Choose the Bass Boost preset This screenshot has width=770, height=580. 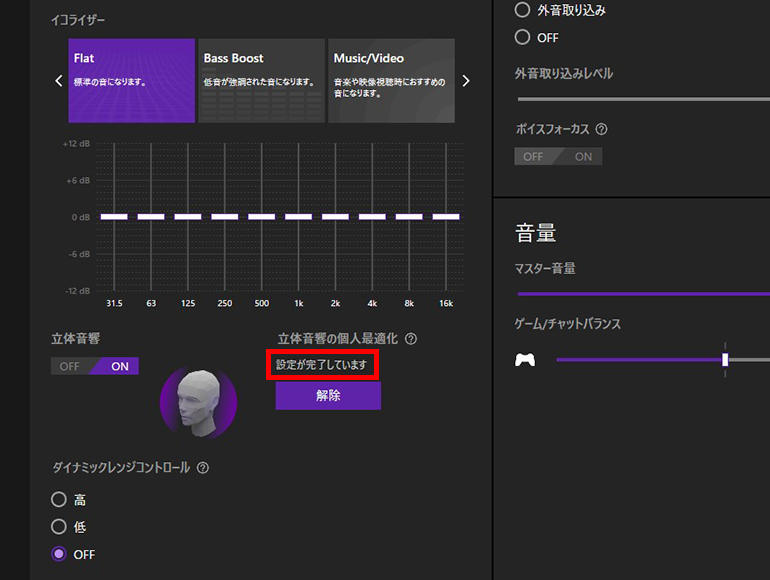coord(261,81)
